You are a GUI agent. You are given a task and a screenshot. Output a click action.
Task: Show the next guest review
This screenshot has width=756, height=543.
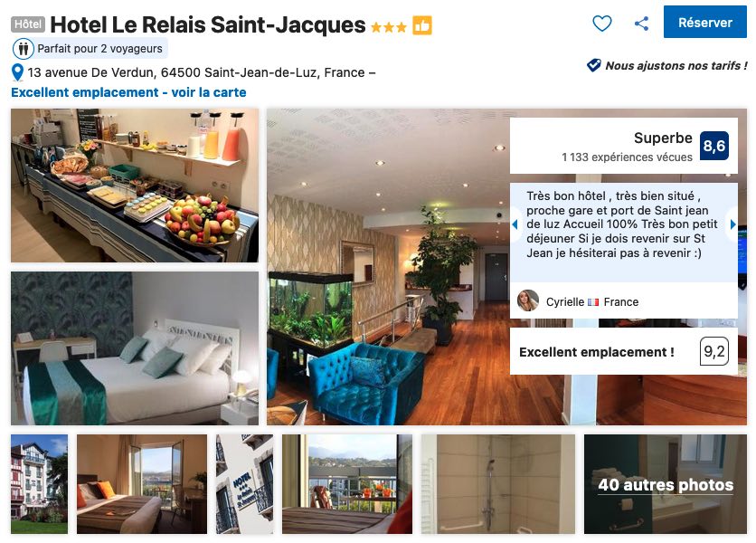coord(732,224)
